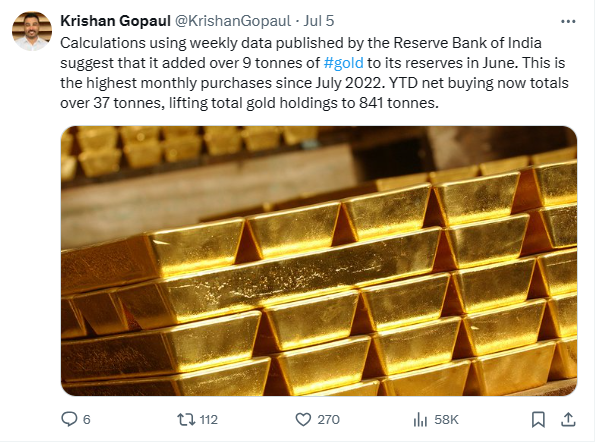
Task: Open the @KrishanGopaul handle link
Action: pyautogui.click(x=233, y=21)
